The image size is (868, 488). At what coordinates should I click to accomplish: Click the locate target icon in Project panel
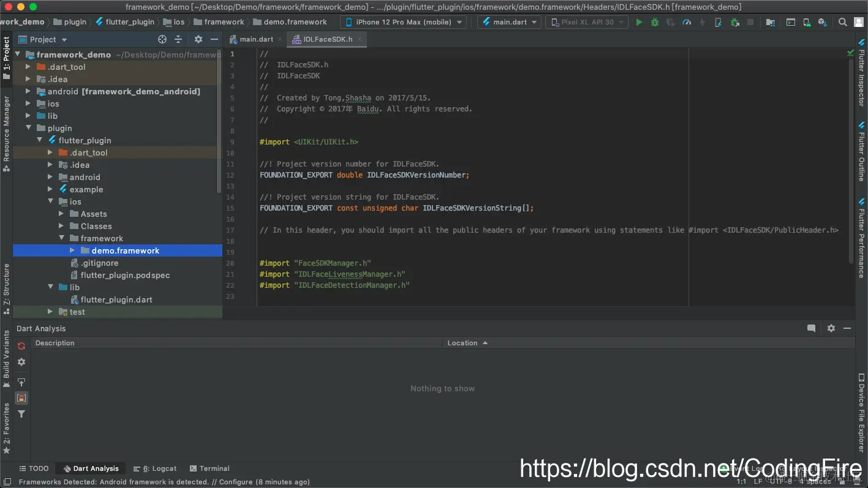pos(162,39)
